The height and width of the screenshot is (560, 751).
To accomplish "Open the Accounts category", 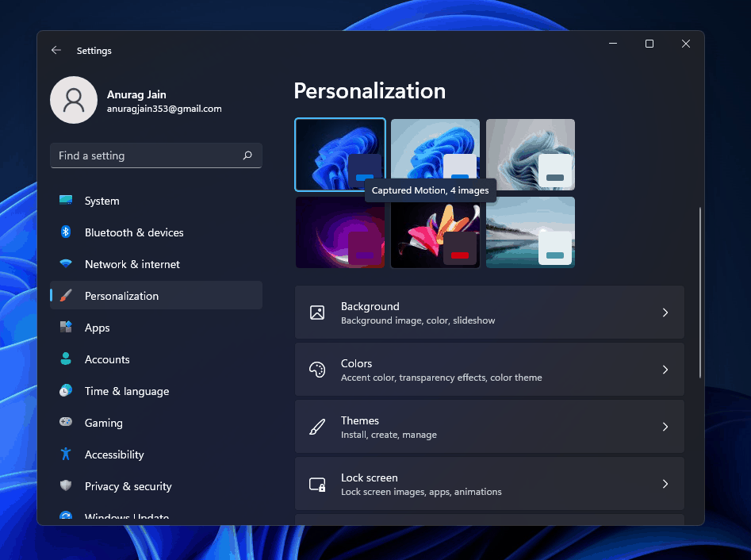I will tap(156, 359).
